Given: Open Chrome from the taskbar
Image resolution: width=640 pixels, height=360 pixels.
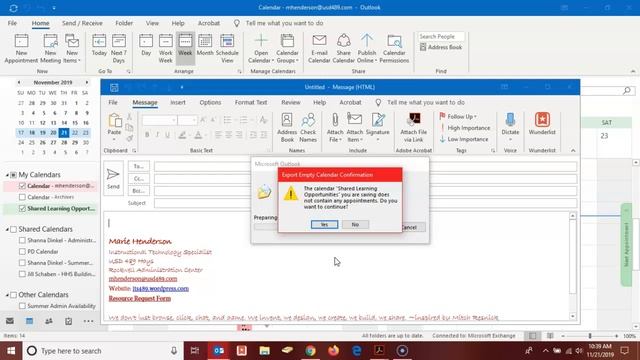Looking at the screenshot, I should (311, 351).
